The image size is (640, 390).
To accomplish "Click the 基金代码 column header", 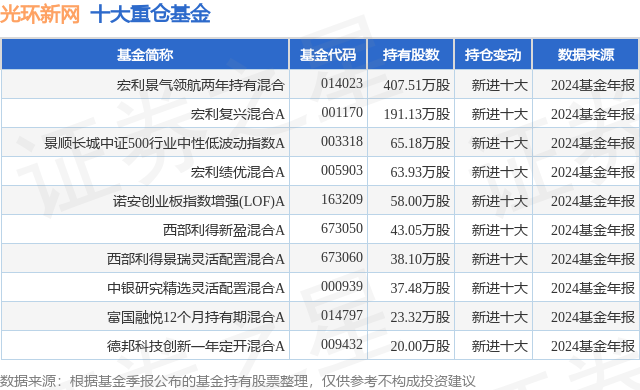I will (328, 55).
